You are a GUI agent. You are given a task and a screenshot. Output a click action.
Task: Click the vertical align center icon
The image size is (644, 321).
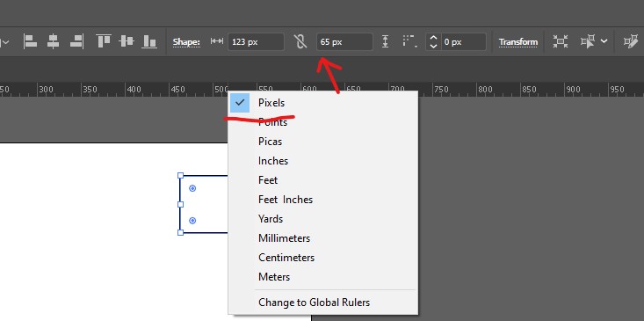coord(127,41)
